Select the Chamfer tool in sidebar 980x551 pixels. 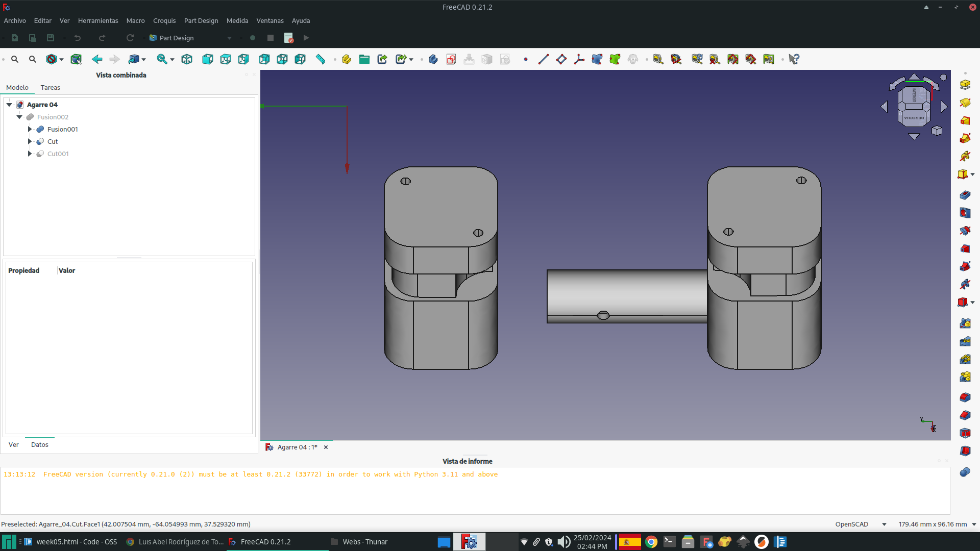click(x=965, y=415)
